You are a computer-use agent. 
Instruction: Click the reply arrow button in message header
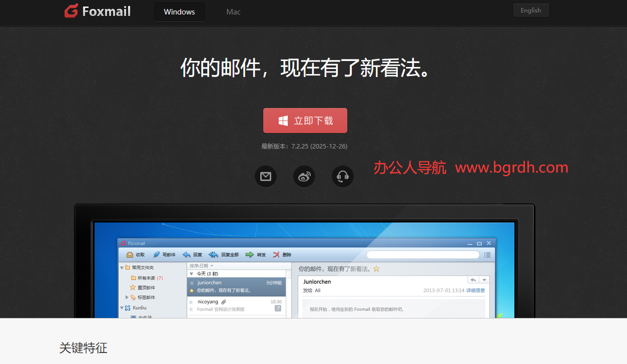tap(473, 280)
